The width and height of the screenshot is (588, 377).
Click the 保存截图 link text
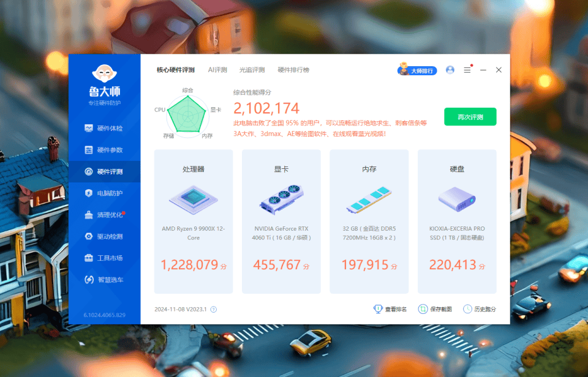pyautogui.click(x=441, y=309)
